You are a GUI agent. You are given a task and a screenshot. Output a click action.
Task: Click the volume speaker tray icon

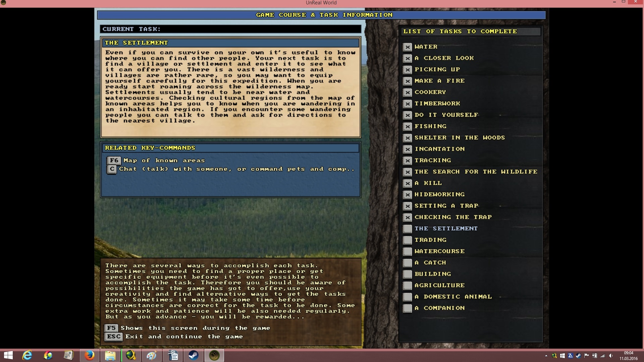pyautogui.click(x=611, y=356)
